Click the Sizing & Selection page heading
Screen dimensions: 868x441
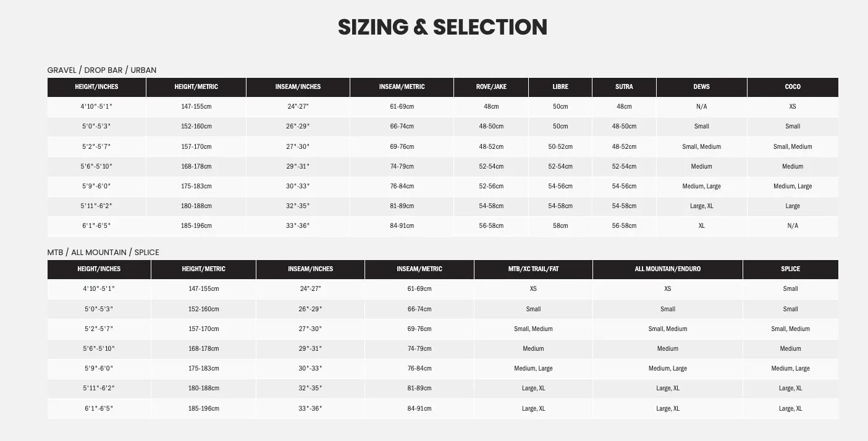point(442,27)
